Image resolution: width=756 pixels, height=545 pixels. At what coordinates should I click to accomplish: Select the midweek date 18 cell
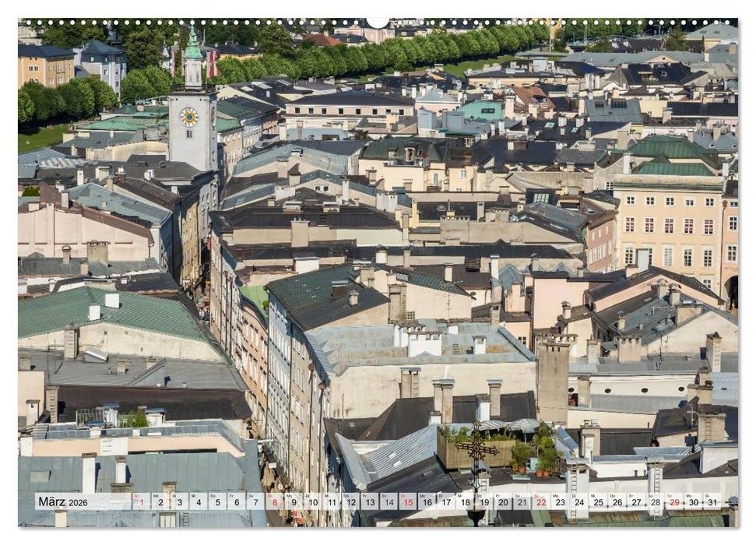(x=464, y=504)
